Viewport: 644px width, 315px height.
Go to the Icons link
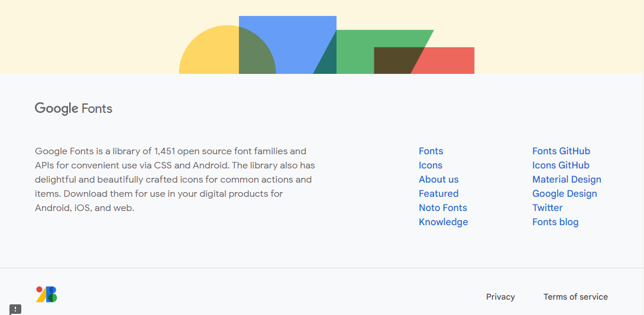(x=431, y=165)
